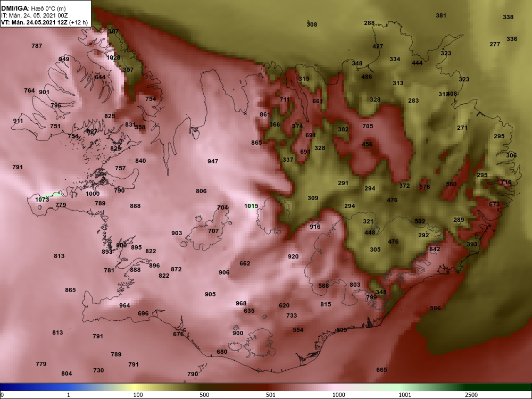Screen dimensions: 532x399
Task: Pick the 947 value on the map
Action: [x=213, y=161]
